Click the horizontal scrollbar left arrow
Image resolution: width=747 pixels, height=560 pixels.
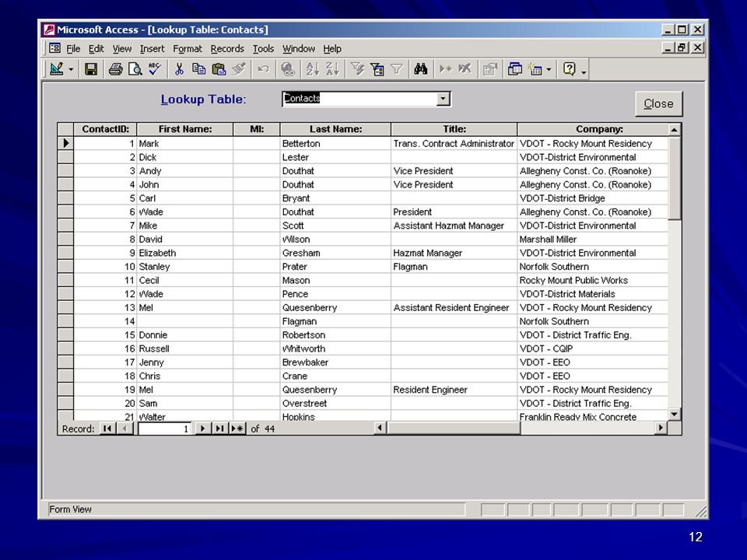(380, 428)
